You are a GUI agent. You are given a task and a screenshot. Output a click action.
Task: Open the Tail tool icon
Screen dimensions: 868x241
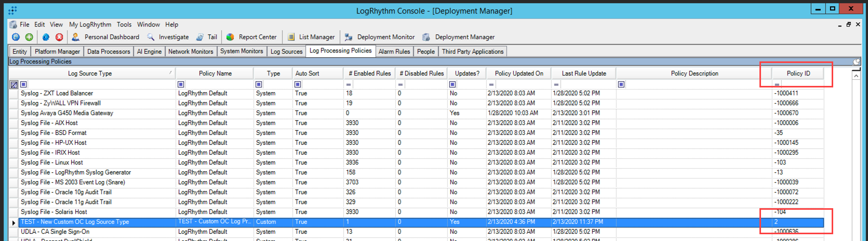[200, 37]
